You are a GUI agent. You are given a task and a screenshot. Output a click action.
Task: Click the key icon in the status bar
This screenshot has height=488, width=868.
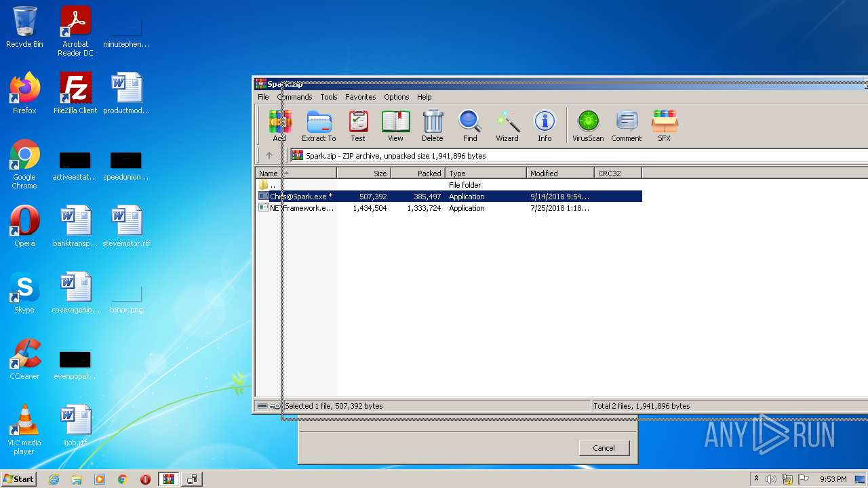(x=275, y=406)
